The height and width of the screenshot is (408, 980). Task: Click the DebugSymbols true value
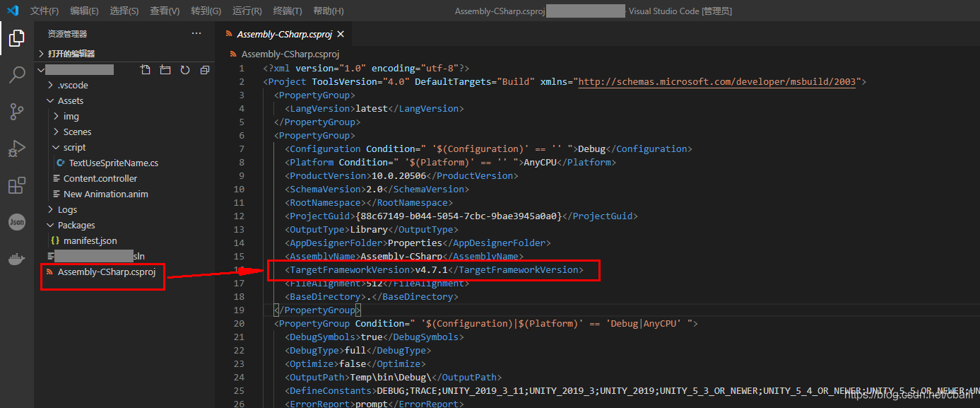coord(371,337)
